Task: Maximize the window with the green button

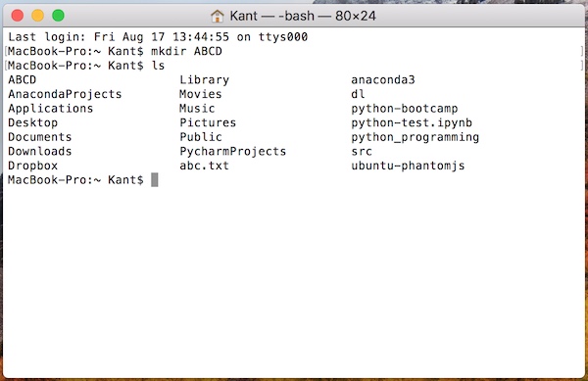Action: pos(58,16)
